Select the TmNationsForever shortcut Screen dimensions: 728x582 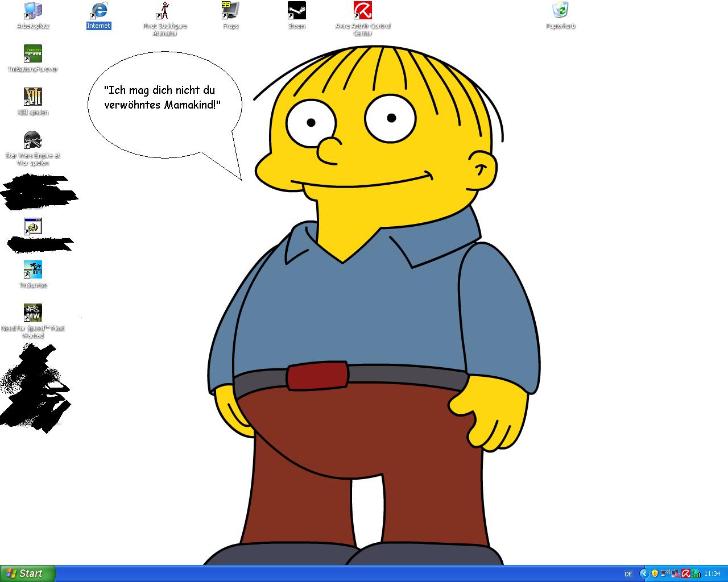[x=33, y=54]
